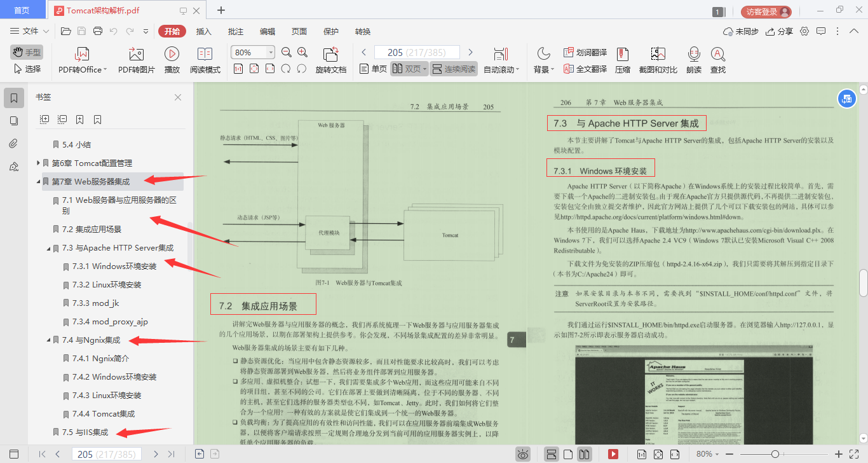Expand the 第6章 Tomcat配置管理 bookmark

pos(38,163)
